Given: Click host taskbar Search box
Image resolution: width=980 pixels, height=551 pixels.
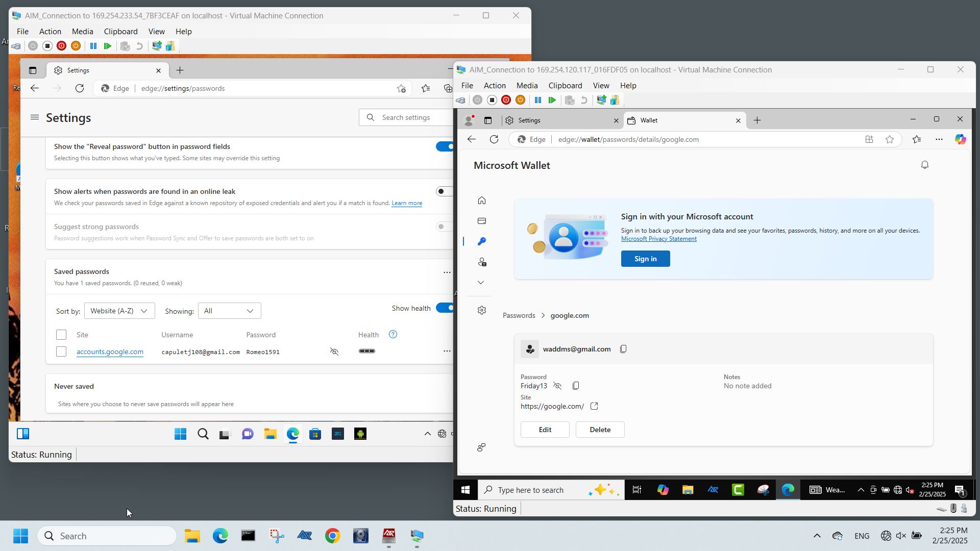Looking at the screenshot, I should click(107, 536).
